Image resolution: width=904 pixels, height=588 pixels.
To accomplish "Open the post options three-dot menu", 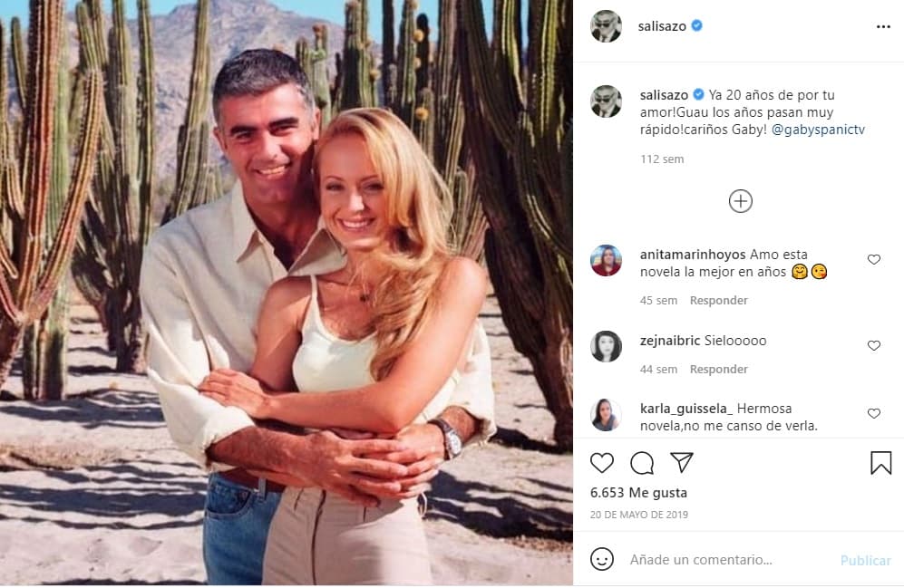I will tap(883, 26).
